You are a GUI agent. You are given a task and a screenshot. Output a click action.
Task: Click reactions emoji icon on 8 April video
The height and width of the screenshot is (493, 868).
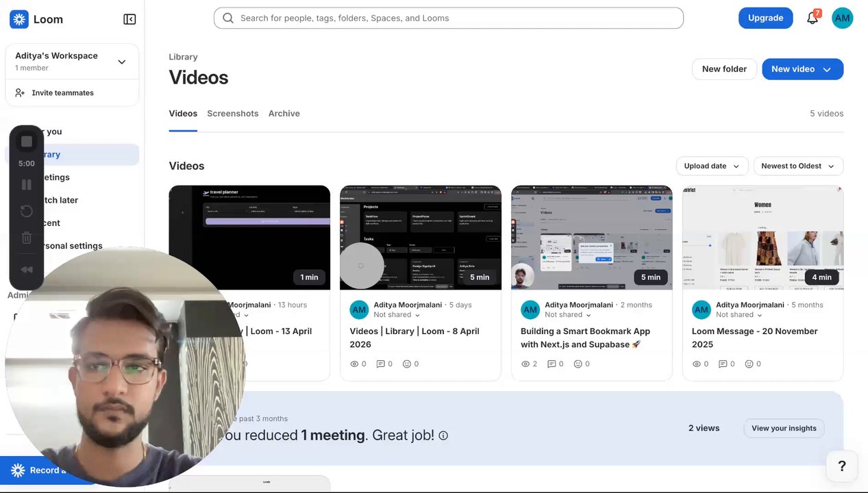click(407, 364)
